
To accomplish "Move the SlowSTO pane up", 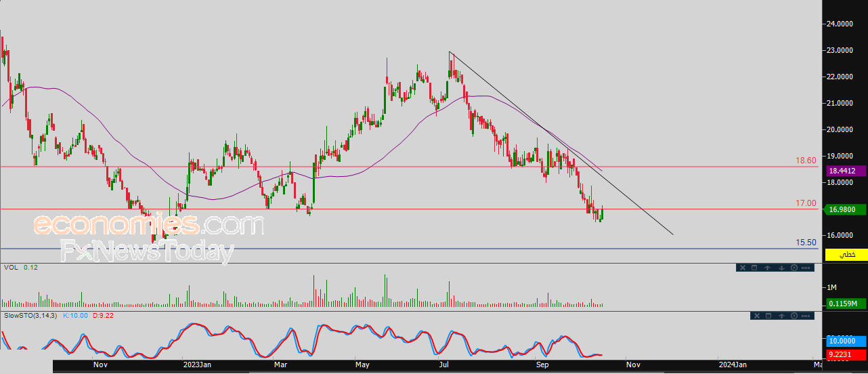I will pos(781,316).
